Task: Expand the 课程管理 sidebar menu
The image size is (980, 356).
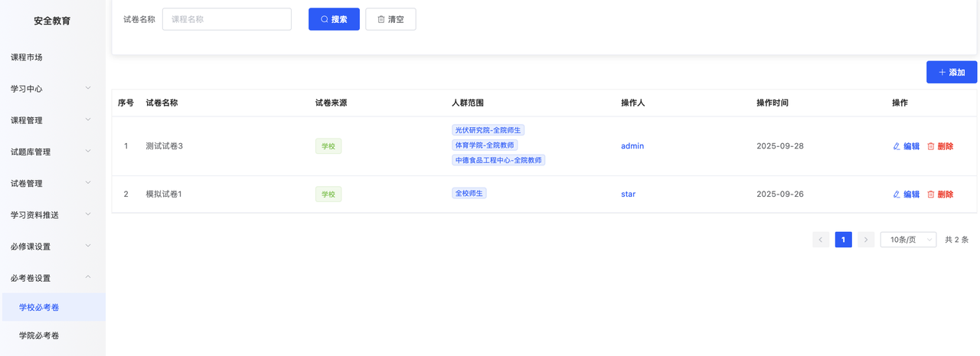Action: click(52, 120)
